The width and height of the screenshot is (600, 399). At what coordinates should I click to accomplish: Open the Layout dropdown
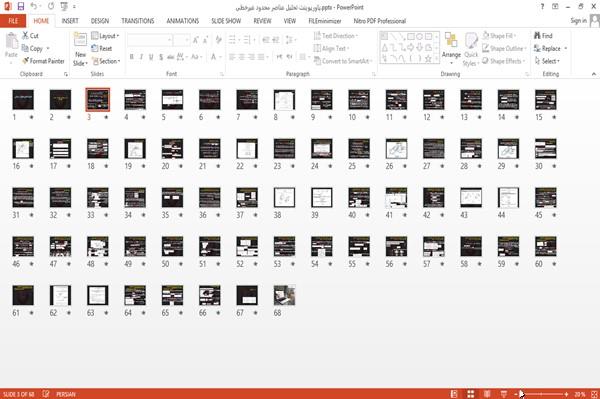pos(105,36)
